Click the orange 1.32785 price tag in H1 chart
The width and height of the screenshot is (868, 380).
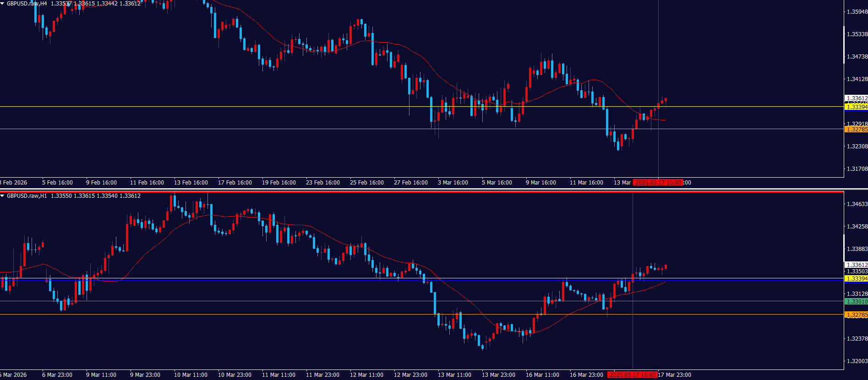pos(856,315)
